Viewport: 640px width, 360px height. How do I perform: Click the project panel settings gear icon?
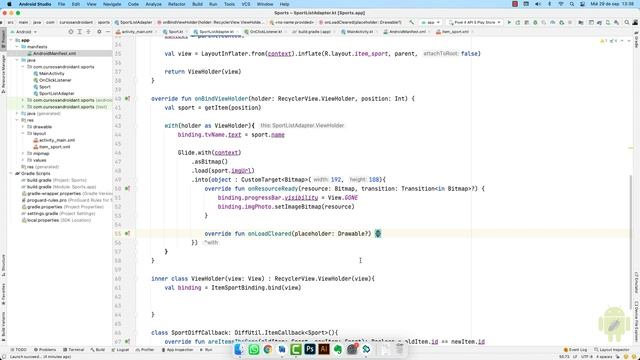[x=99, y=31]
